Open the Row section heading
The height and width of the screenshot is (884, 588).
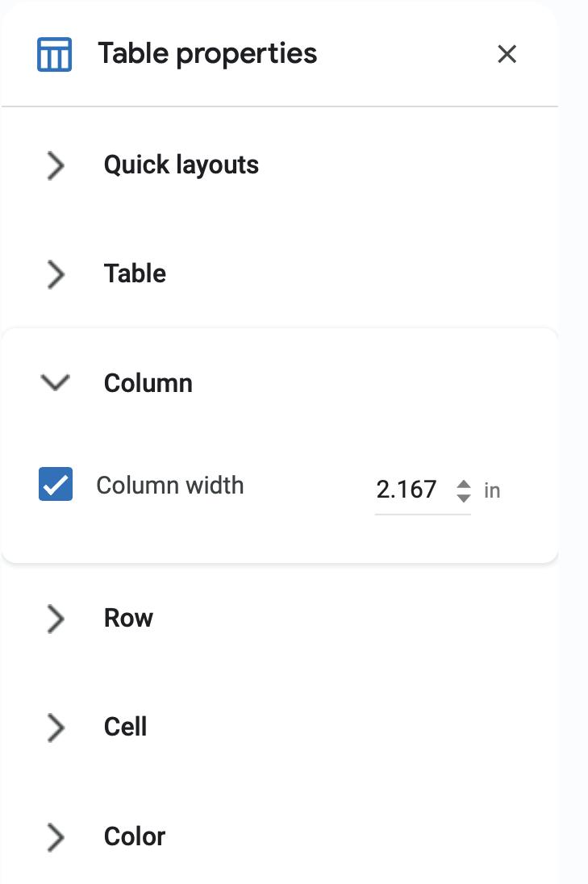[128, 619]
